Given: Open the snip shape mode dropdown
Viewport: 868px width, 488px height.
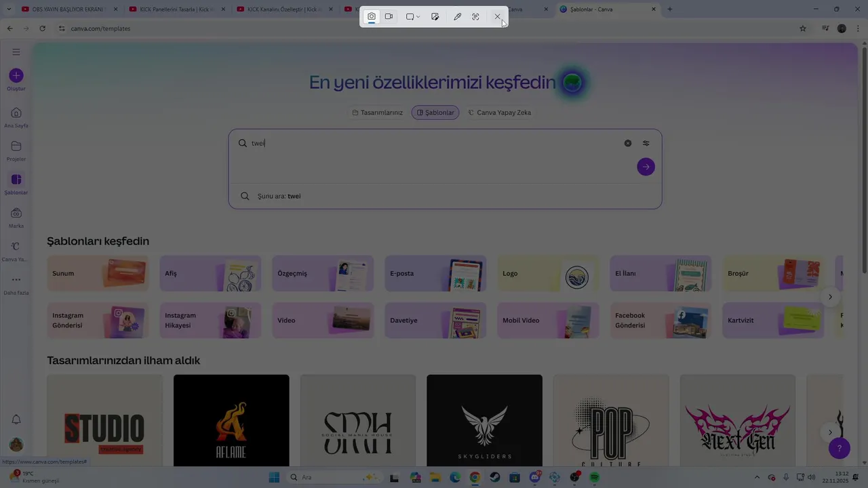Looking at the screenshot, I should click(413, 16).
